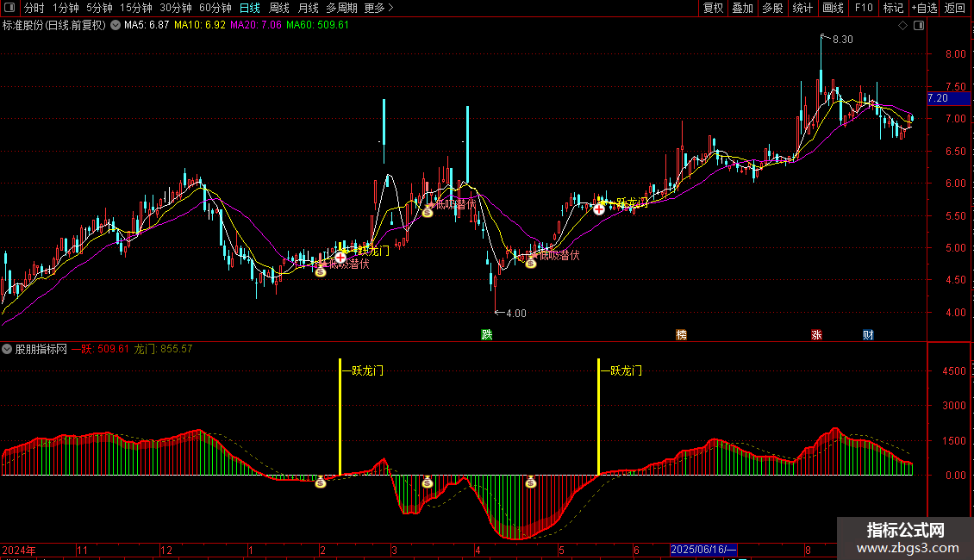Viewport: 974px width, 560px height.
Task: Click 跃龙门 label on February candles
Action: [373, 251]
